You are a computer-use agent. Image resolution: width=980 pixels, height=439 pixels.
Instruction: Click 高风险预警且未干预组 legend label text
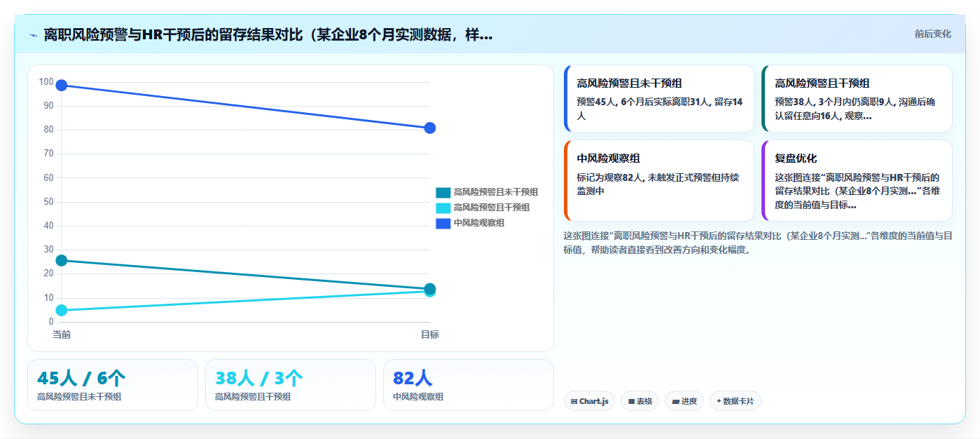(496, 192)
